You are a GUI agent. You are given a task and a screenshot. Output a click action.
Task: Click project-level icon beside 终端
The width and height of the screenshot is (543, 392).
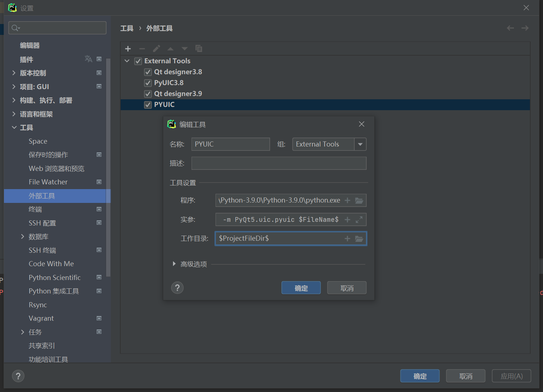pyautogui.click(x=99, y=209)
